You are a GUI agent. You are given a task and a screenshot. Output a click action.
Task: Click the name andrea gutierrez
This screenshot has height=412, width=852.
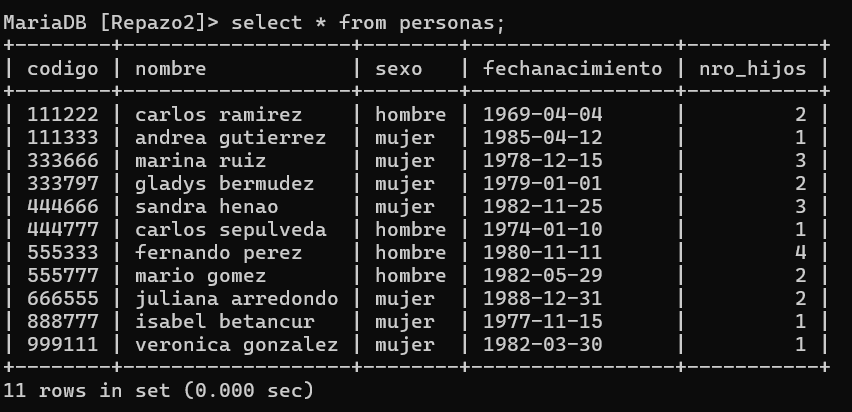230,138
